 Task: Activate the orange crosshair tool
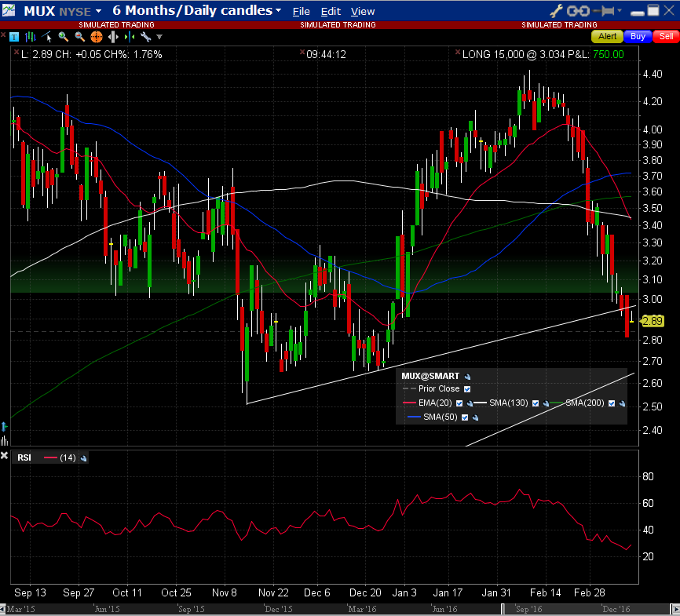tap(97, 37)
